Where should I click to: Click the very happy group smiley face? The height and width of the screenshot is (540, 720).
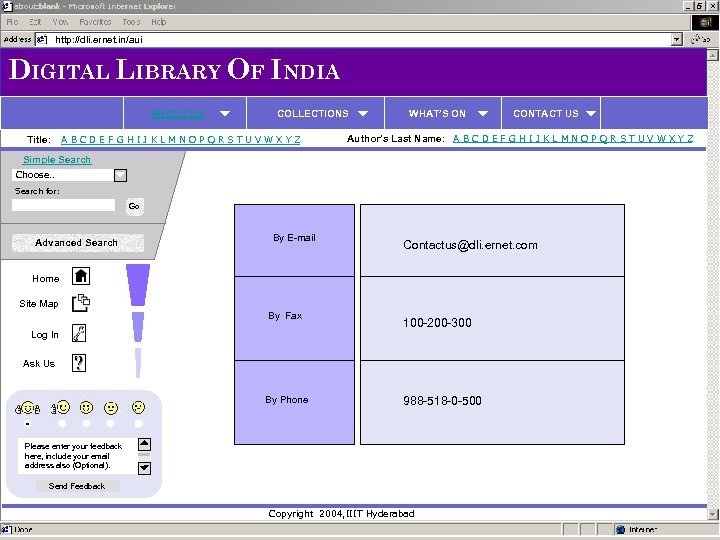(x=28, y=408)
